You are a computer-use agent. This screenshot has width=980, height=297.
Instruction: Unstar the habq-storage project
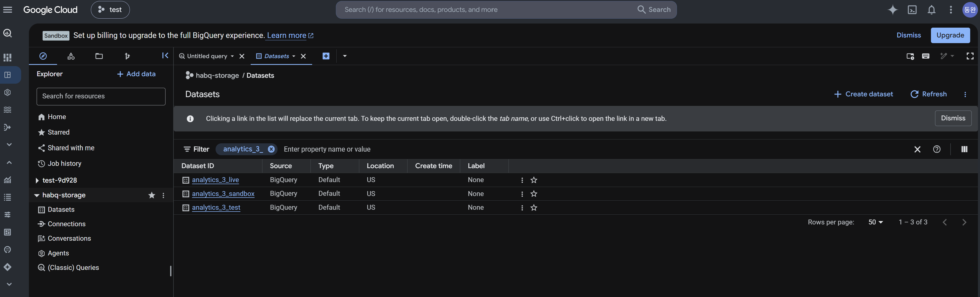[151, 195]
